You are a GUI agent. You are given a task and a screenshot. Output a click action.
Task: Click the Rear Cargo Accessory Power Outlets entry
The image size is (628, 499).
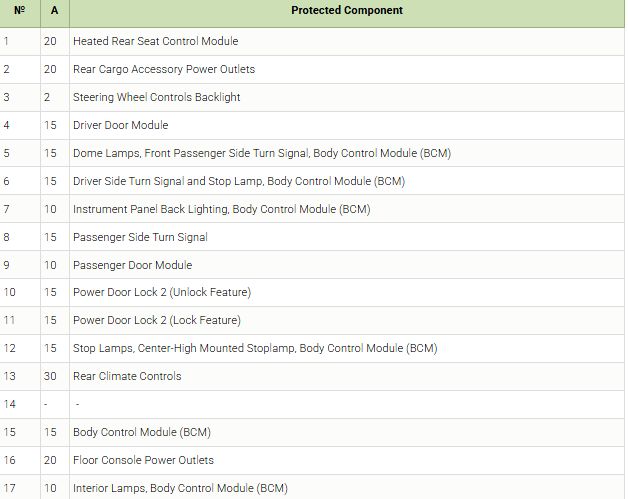[164, 70]
